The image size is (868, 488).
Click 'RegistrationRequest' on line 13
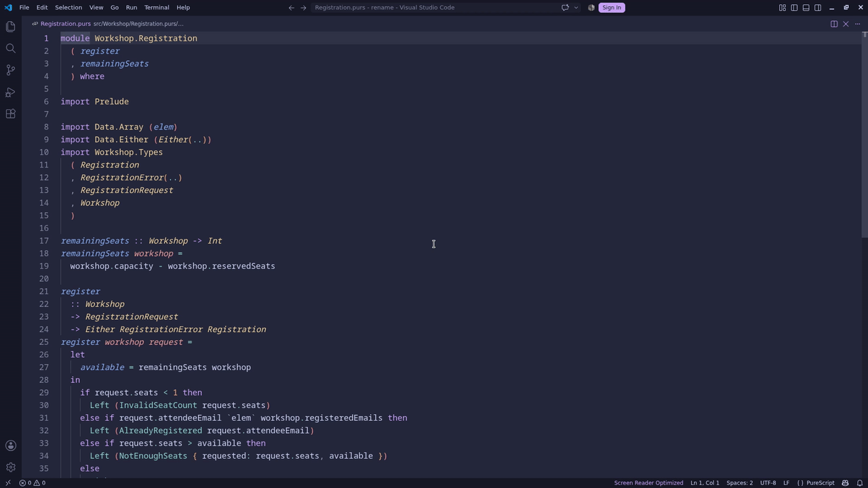(x=127, y=190)
